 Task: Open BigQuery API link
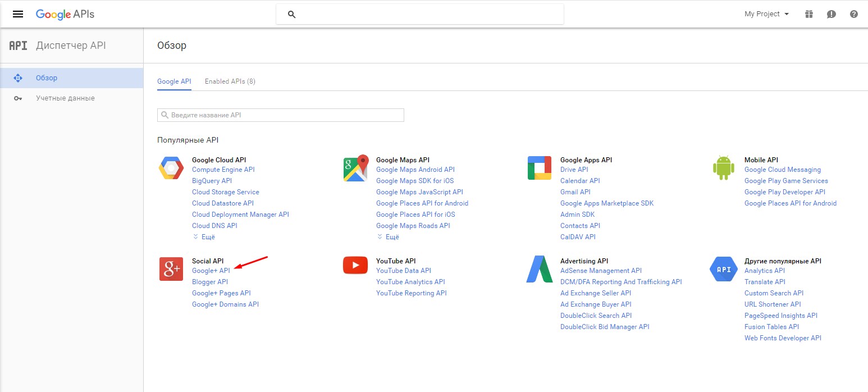[212, 181]
